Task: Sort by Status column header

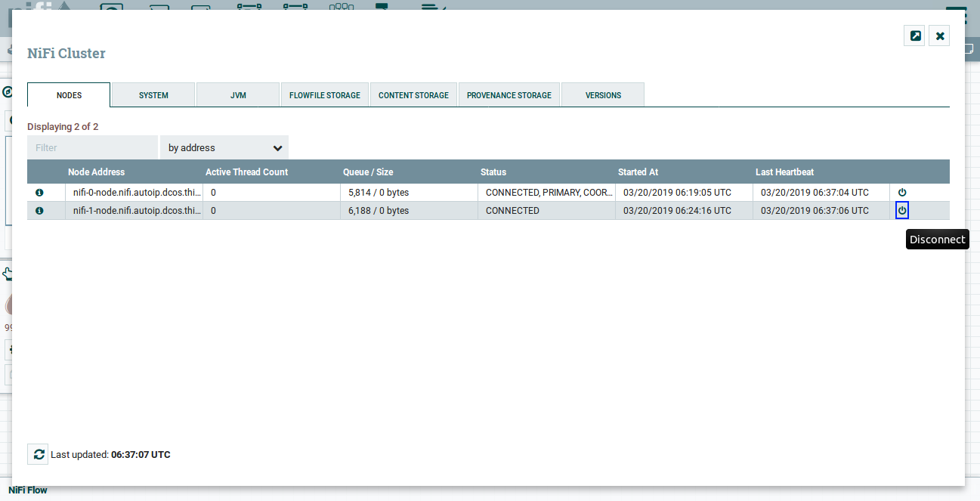Action: [x=493, y=172]
